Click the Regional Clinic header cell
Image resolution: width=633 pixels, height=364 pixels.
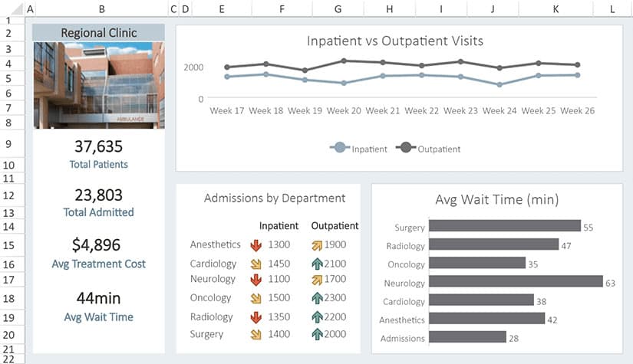(x=99, y=33)
